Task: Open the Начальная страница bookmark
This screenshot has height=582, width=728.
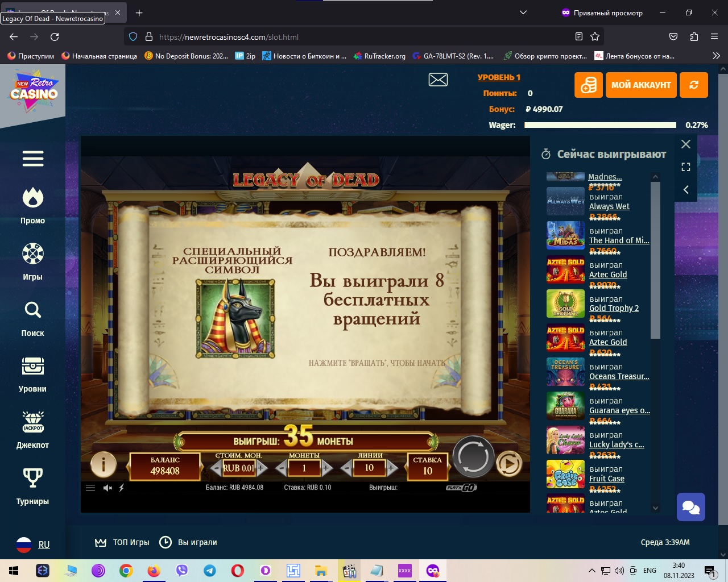Action: pyautogui.click(x=100, y=56)
